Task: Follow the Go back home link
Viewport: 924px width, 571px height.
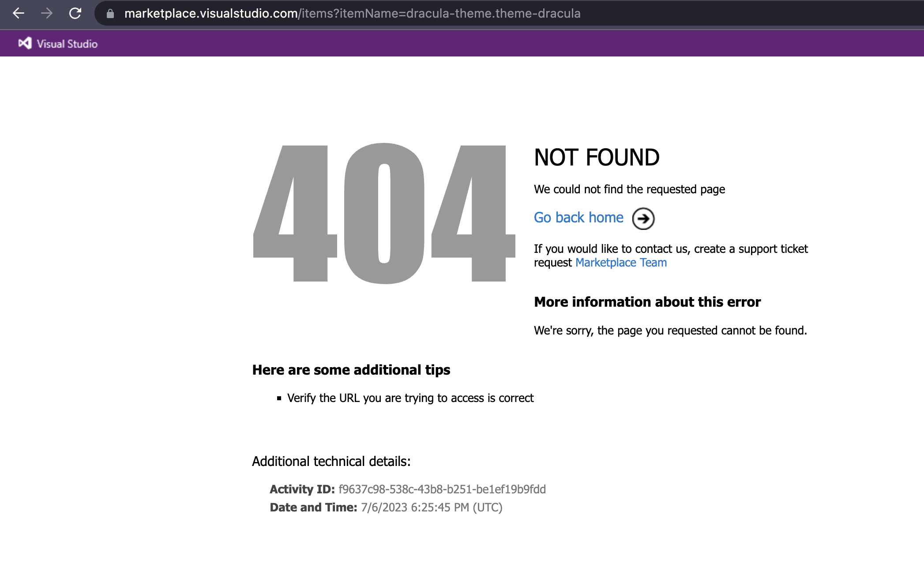Action: (578, 218)
